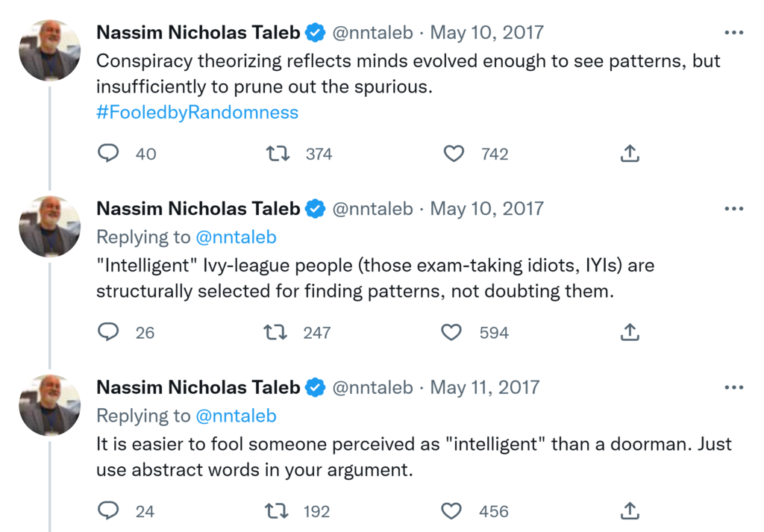
Task: Open Nassim Nicholas Taleb name on third tweet
Action: (198, 388)
